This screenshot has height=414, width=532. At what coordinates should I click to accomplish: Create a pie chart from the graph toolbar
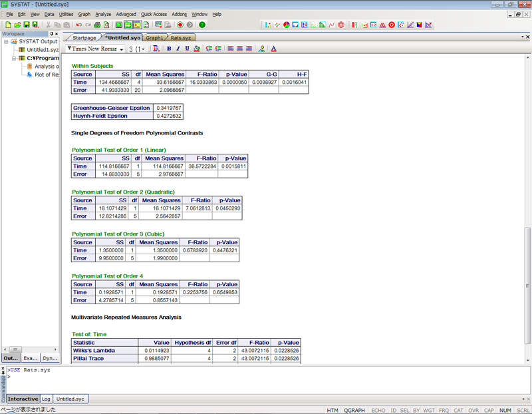tap(287, 25)
